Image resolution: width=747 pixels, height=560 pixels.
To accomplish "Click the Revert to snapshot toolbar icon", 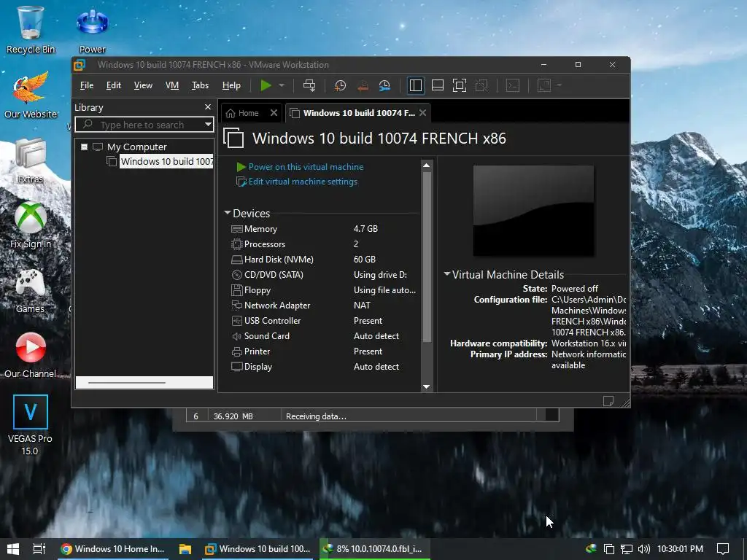I will (363, 86).
